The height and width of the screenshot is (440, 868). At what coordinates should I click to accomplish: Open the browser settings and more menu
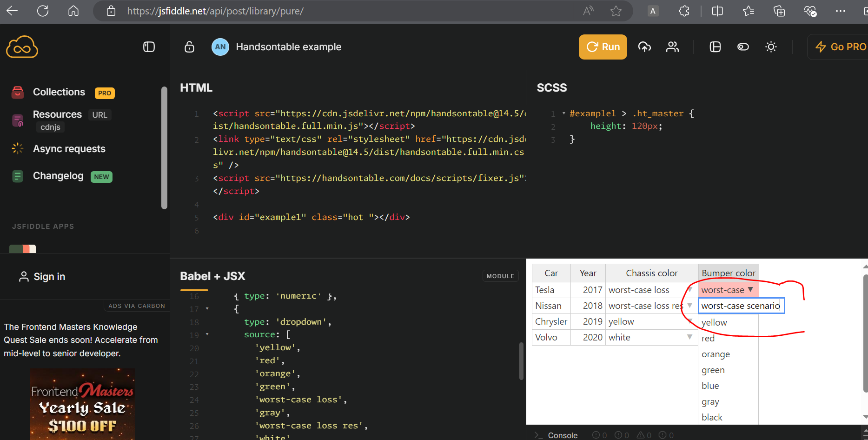pyautogui.click(x=841, y=11)
